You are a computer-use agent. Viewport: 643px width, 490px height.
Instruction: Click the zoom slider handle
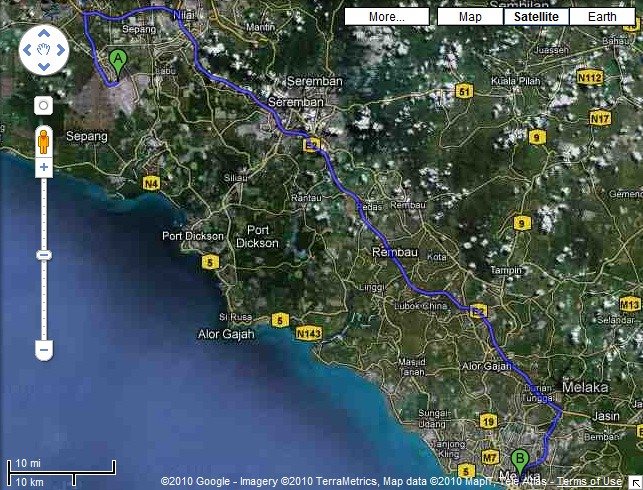44,255
